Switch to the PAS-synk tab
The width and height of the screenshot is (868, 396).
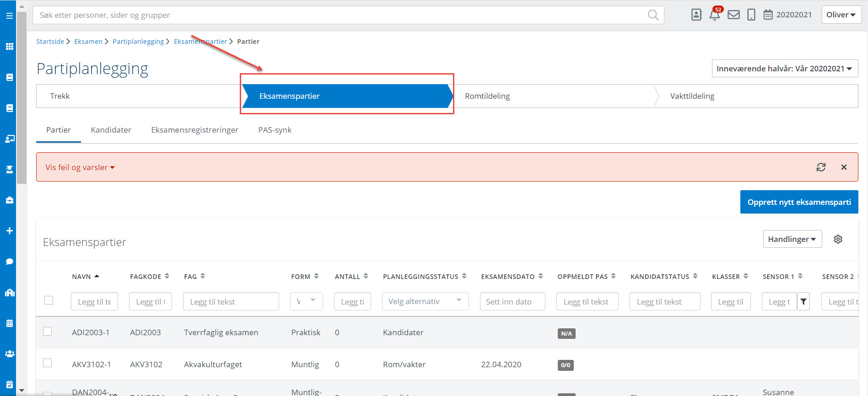275,130
